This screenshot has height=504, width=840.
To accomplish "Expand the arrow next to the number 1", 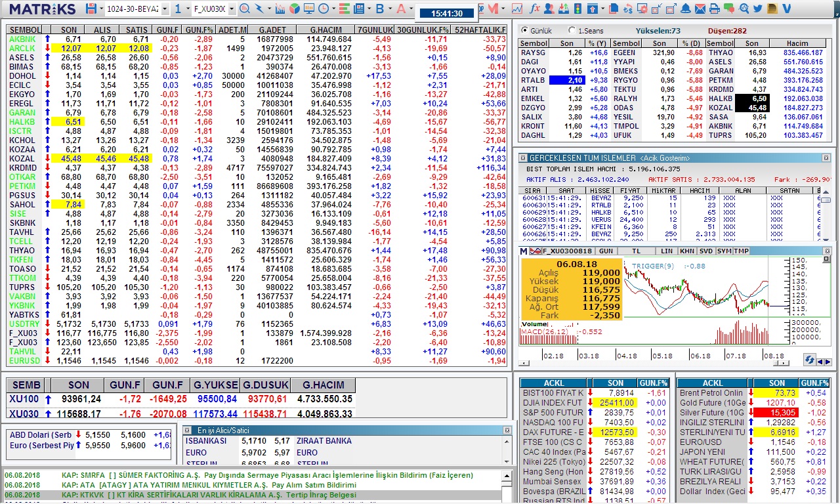I will coord(188,9).
